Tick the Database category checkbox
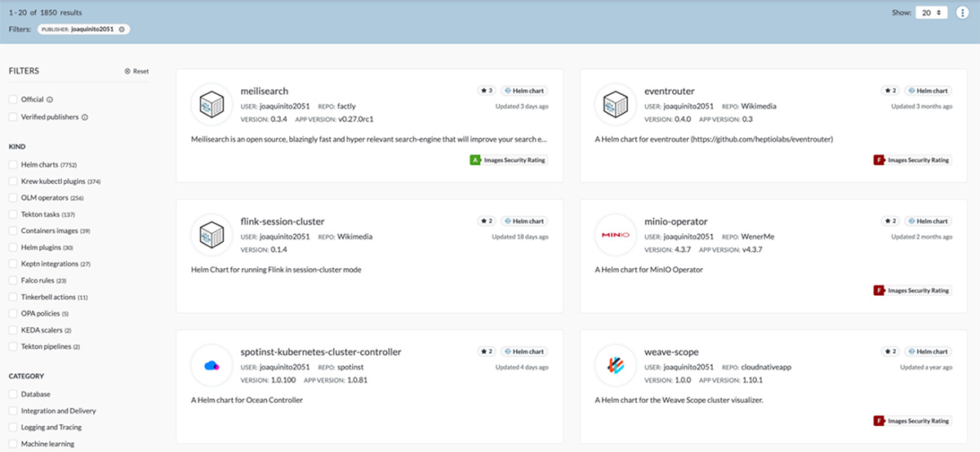The width and height of the screenshot is (980, 452). click(x=13, y=395)
